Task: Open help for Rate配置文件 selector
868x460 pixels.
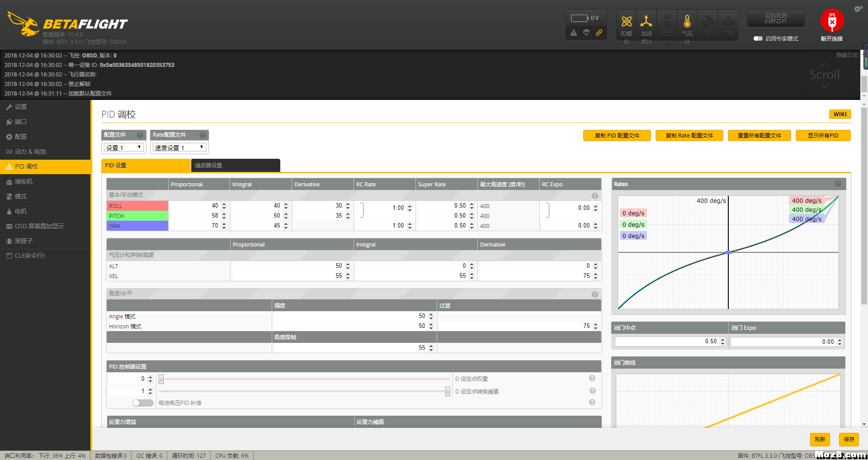Action: coord(203,135)
